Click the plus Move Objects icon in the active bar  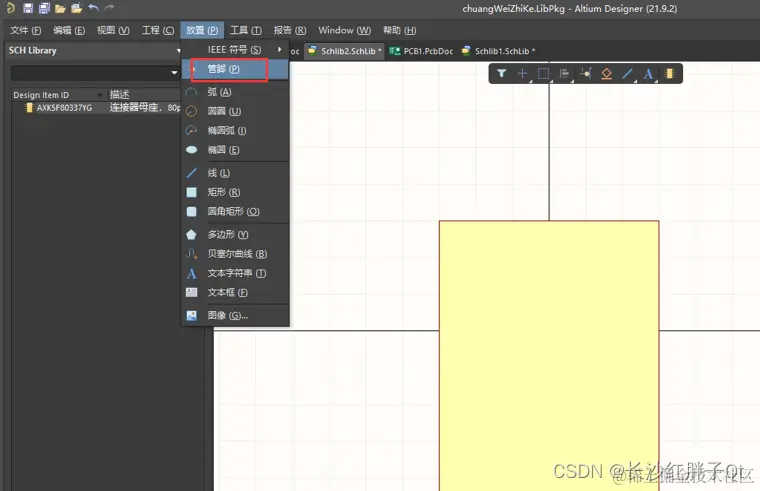point(522,74)
